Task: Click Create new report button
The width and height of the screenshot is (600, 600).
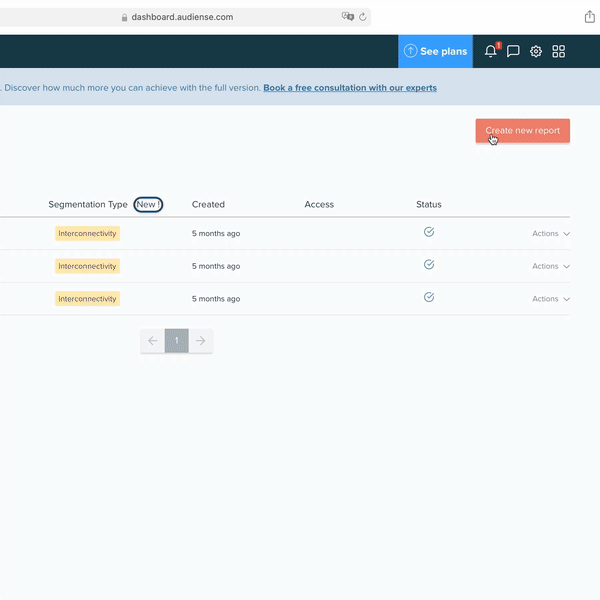Action: tap(523, 130)
